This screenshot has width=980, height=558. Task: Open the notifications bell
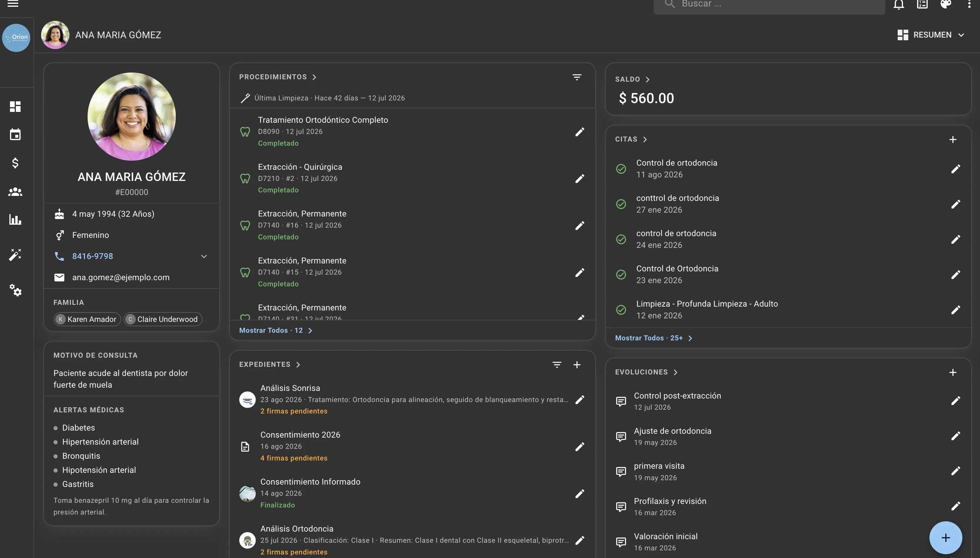tap(899, 4)
